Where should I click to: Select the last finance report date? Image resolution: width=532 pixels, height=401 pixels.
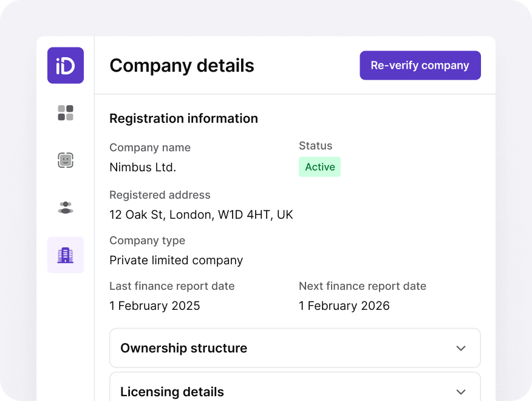tap(154, 306)
